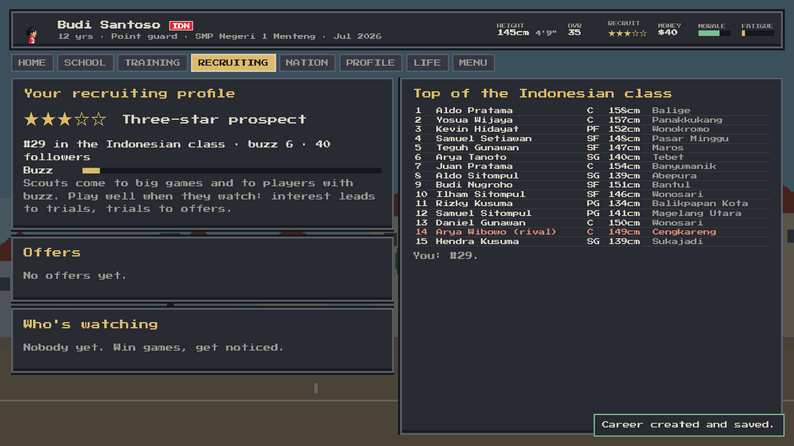
Task: Select rival Arya Wibowo row
Action: 591,232
